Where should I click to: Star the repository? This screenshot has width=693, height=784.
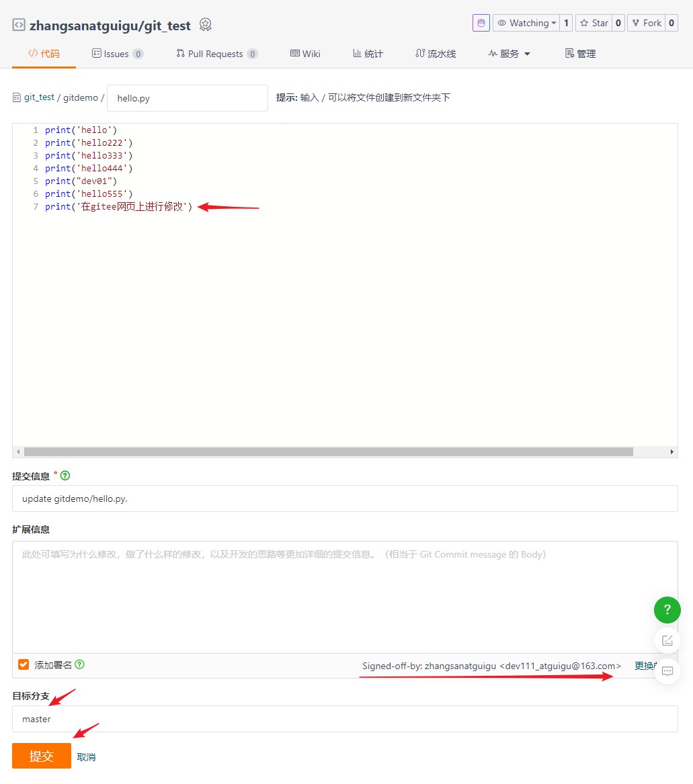[x=594, y=23]
